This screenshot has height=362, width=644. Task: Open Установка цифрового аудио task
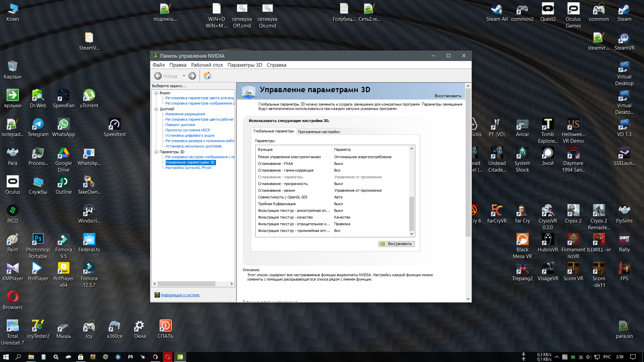190,135
